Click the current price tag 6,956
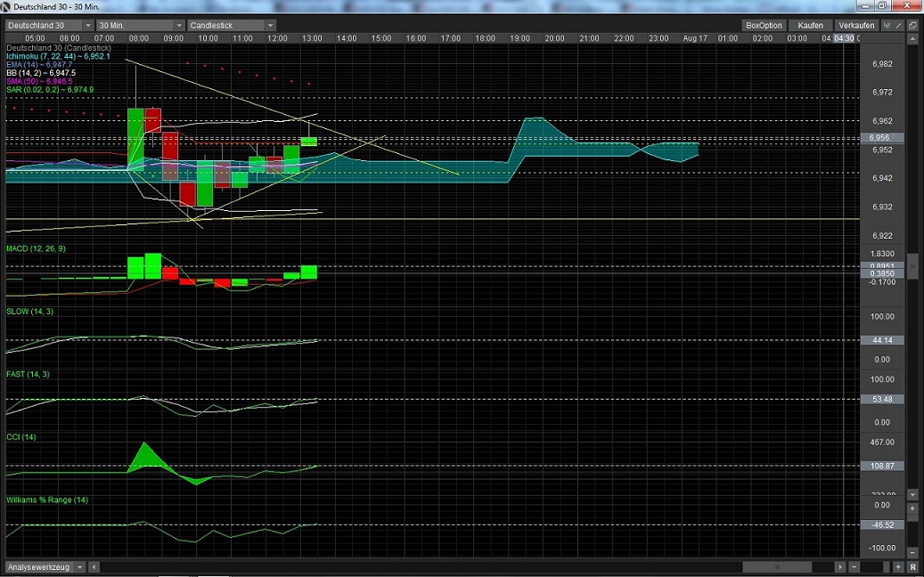 882,138
